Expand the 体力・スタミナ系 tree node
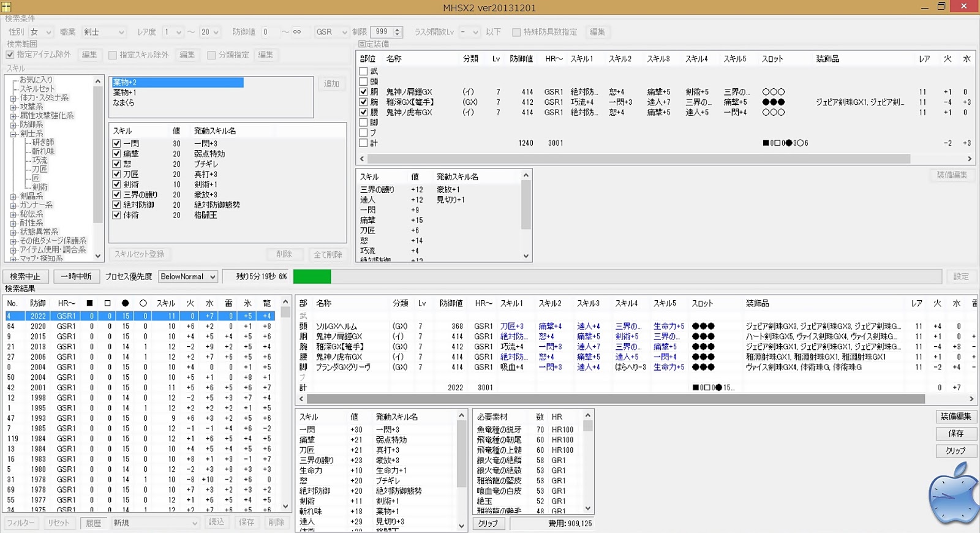This screenshot has width=980, height=533. (13, 98)
